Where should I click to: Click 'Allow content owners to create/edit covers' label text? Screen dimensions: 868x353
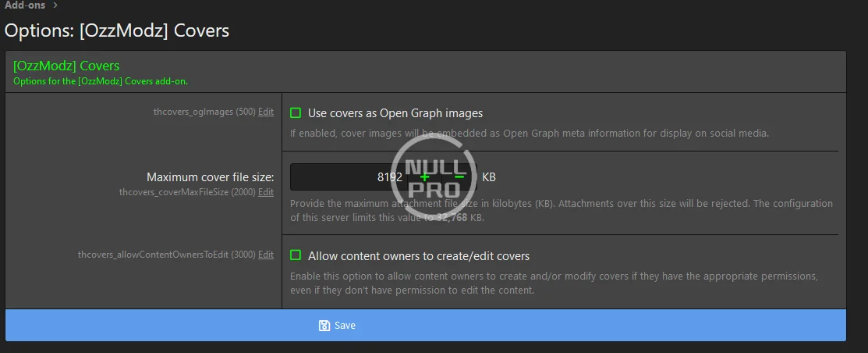[418, 256]
